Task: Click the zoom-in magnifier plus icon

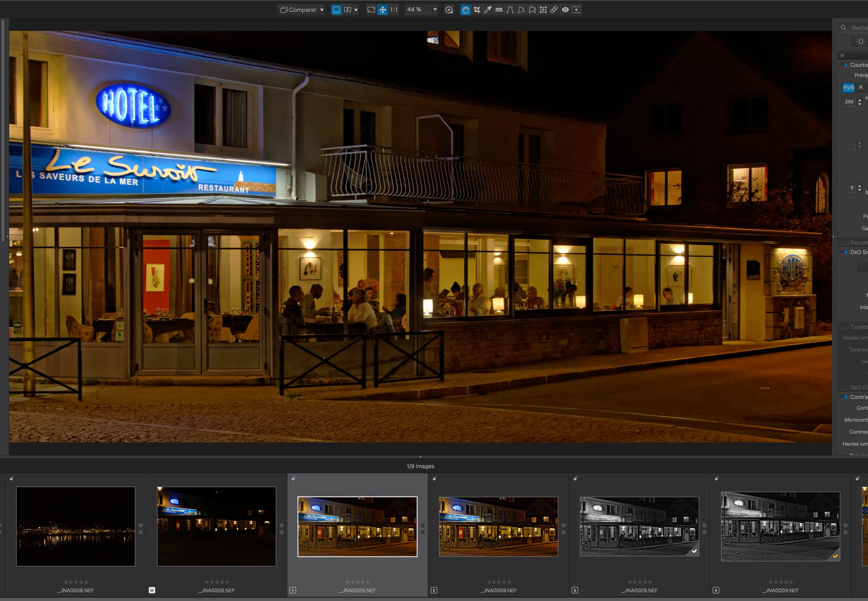Action: coord(448,9)
